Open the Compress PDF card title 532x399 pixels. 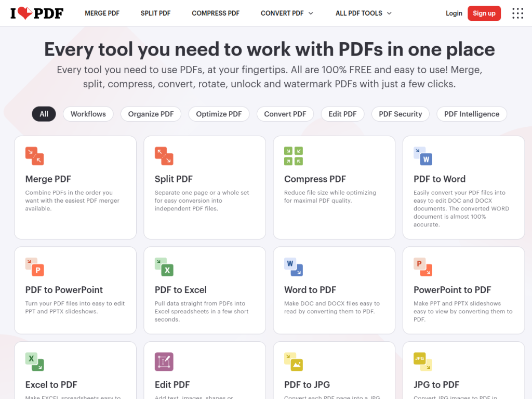coord(315,179)
